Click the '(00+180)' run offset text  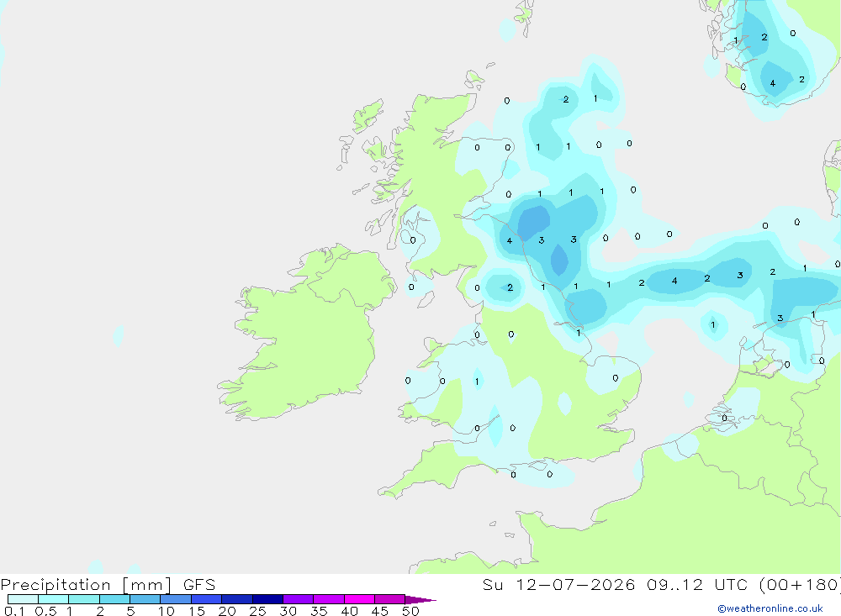[x=800, y=584]
